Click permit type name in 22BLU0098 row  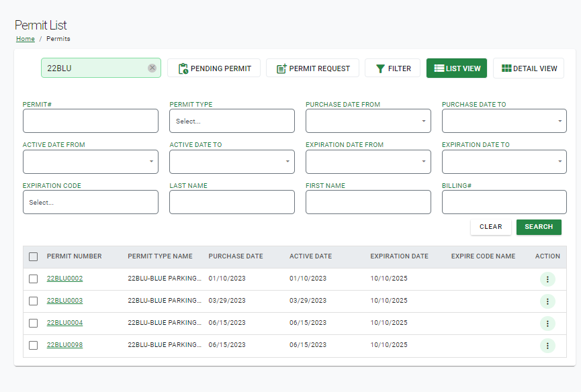point(165,345)
